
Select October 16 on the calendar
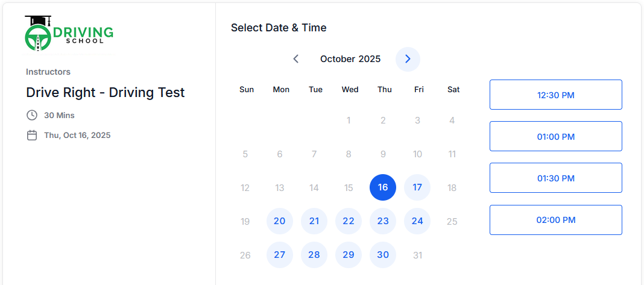[383, 187]
